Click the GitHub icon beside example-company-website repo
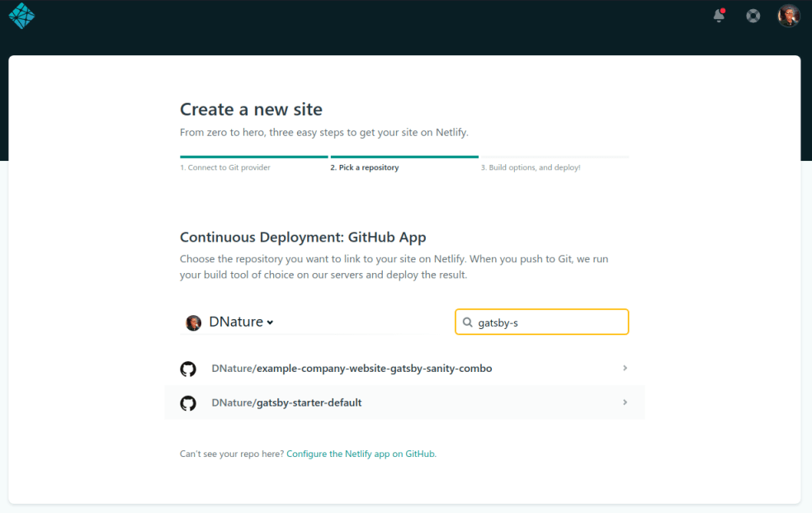This screenshot has width=812, height=513. (188, 368)
